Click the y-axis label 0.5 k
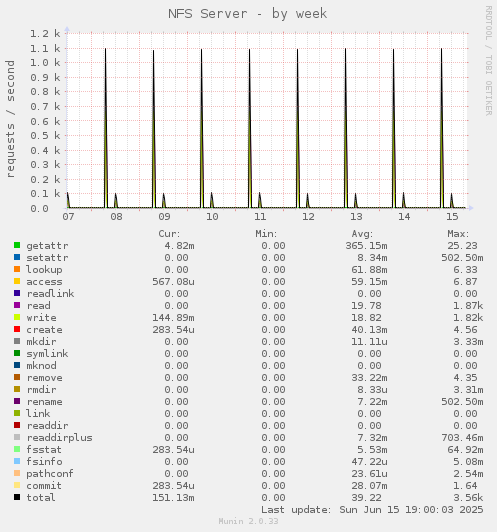Image resolution: width=497 pixels, height=532 pixels. point(45,136)
